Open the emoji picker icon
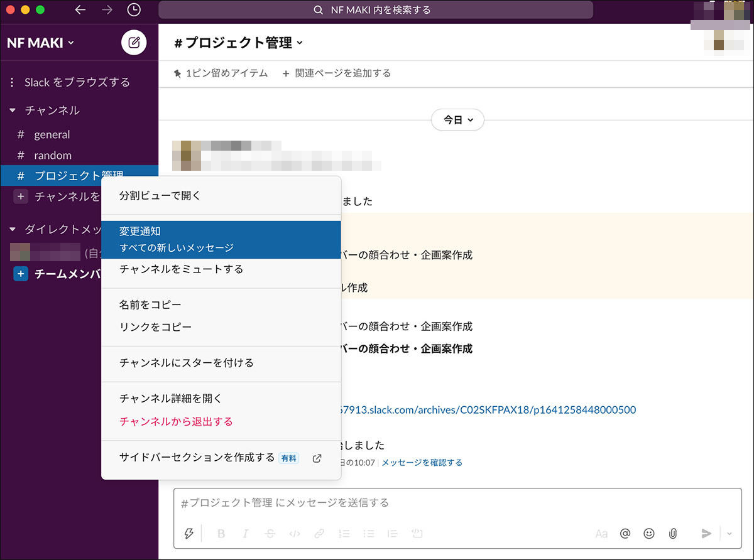The width and height of the screenshot is (754, 560). tap(649, 534)
